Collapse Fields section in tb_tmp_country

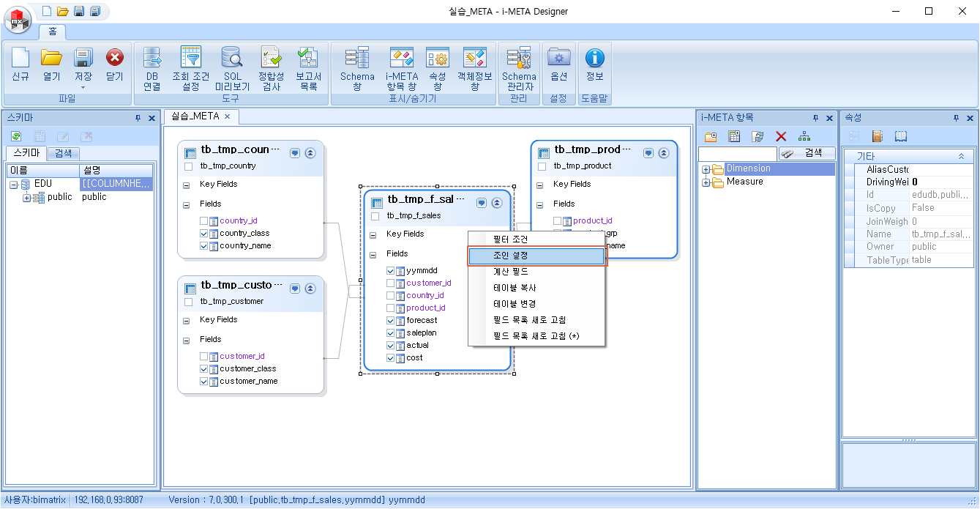click(x=187, y=204)
